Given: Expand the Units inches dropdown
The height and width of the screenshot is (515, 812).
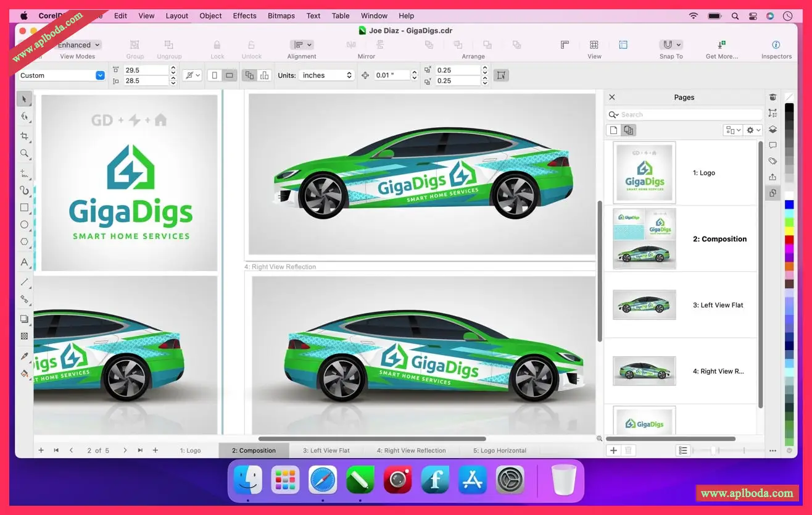Looking at the screenshot, I should [x=326, y=75].
